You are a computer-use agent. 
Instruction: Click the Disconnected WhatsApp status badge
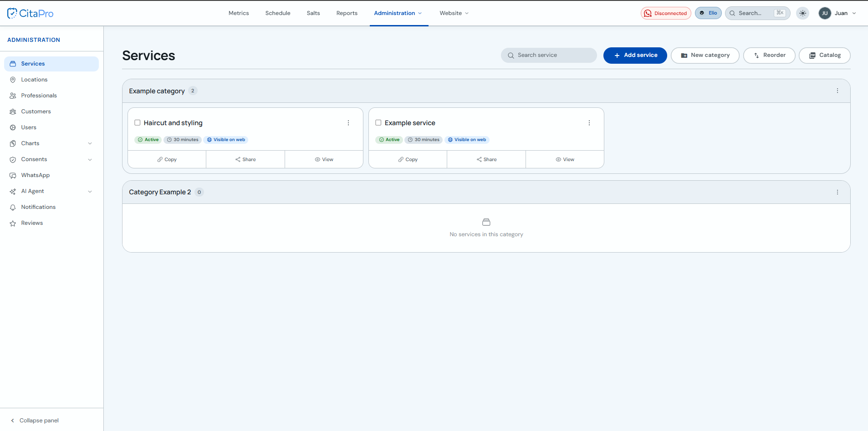(666, 13)
